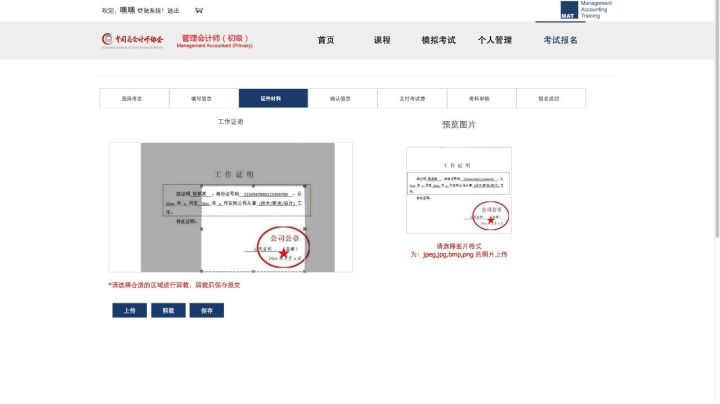Go to 首页 in the navigation bar
The height and width of the screenshot is (404, 720).
tap(326, 40)
